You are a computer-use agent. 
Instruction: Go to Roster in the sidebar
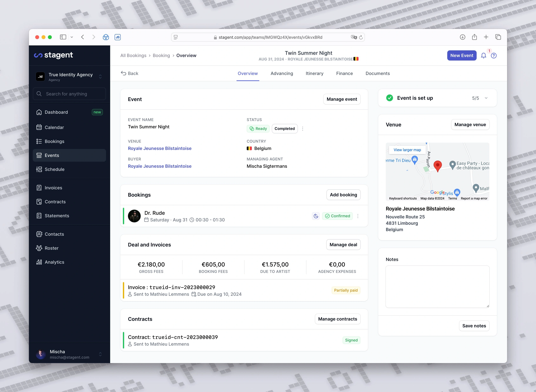pyautogui.click(x=51, y=248)
